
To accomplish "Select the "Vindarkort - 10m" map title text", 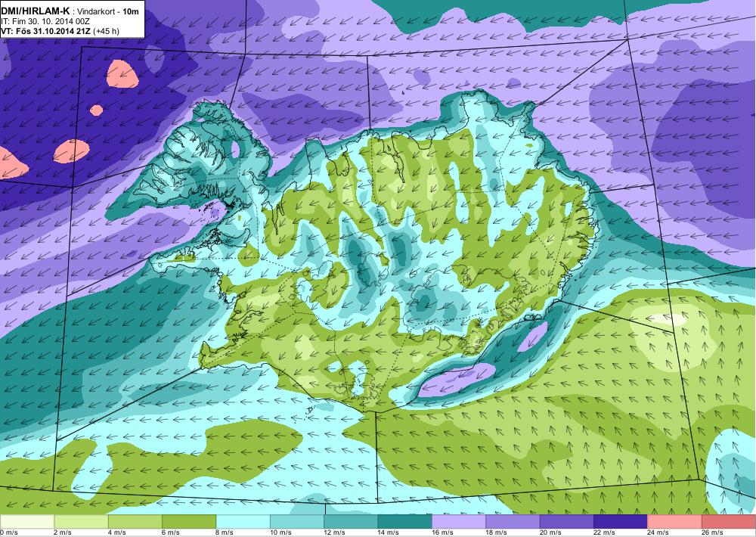I will point(107,11).
